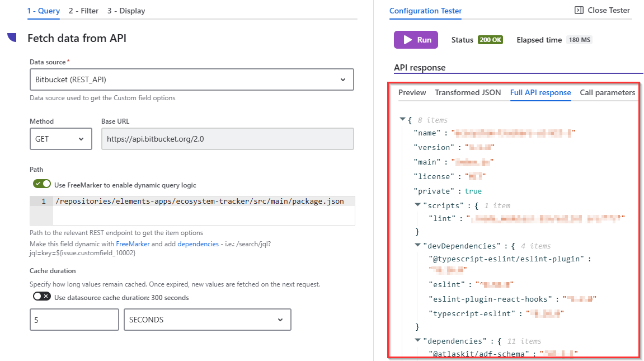
Task: Collapse the scripts JSON node
Action: 418,204
